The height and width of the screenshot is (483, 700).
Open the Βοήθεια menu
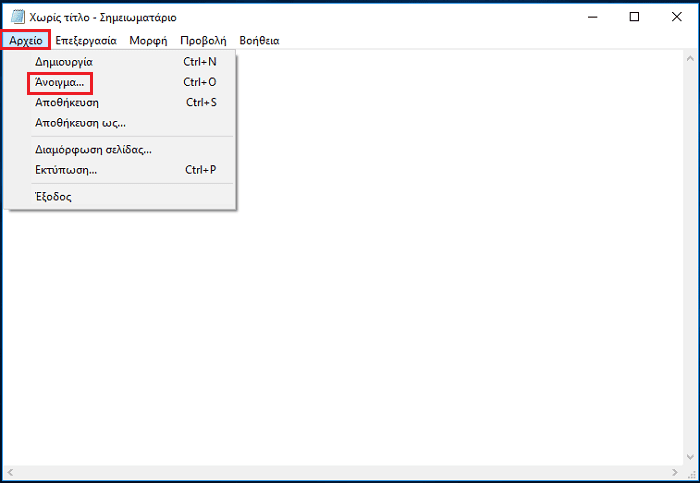click(x=259, y=41)
